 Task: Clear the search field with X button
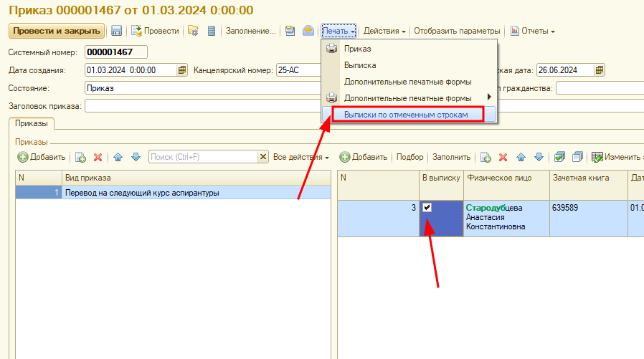[263, 157]
